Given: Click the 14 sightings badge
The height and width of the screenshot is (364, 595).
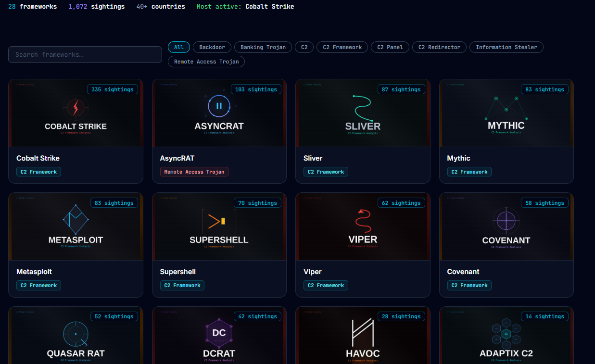Looking at the screenshot, I should coord(545,316).
